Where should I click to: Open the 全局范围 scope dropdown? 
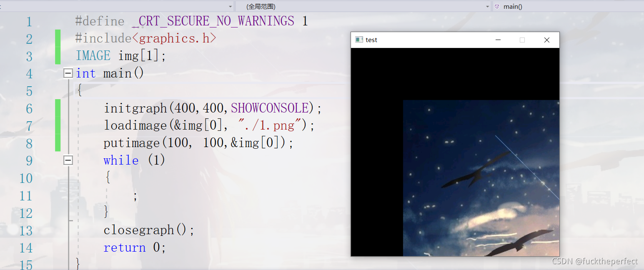coord(364,6)
